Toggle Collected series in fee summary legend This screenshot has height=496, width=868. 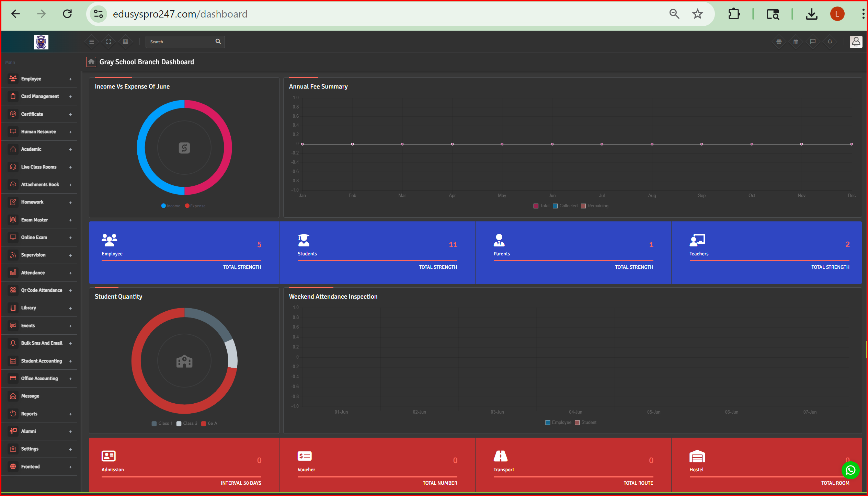pos(565,206)
